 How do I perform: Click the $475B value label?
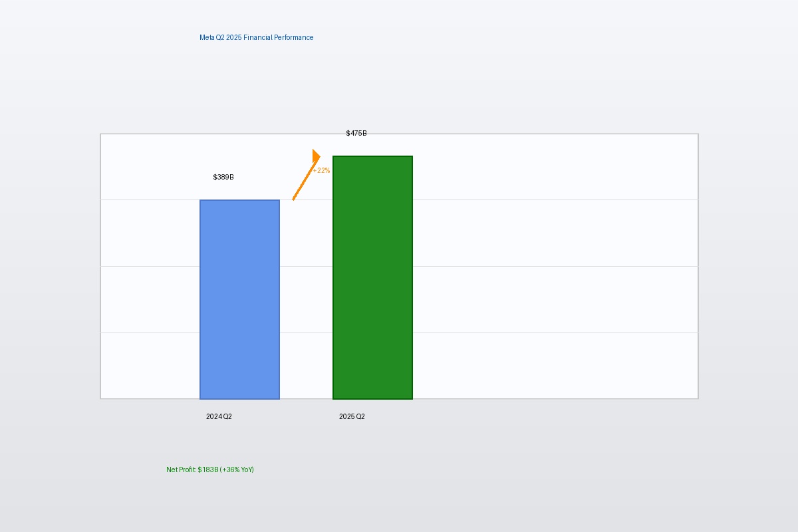pos(356,134)
